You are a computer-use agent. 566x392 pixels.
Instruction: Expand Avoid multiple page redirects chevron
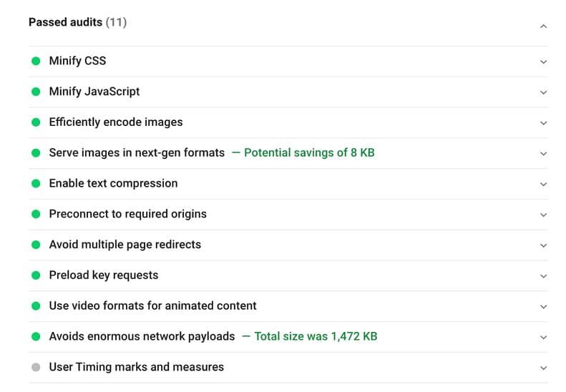coord(543,245)
